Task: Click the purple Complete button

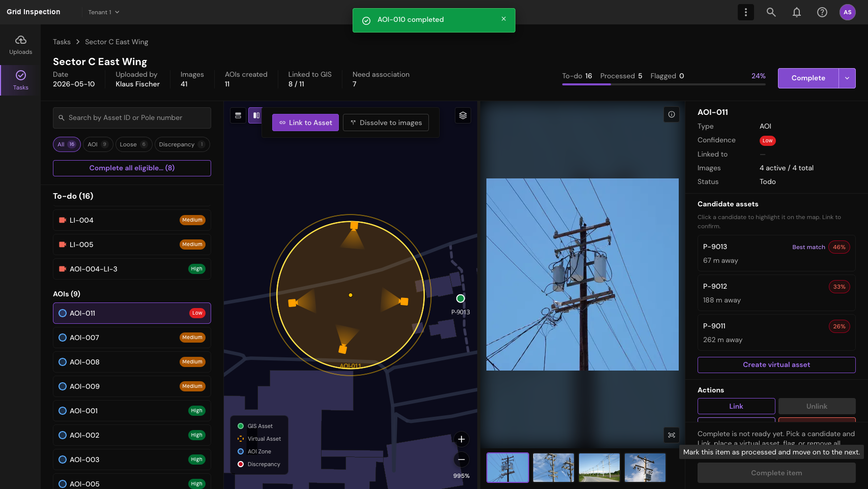Action: click(808, 78)
